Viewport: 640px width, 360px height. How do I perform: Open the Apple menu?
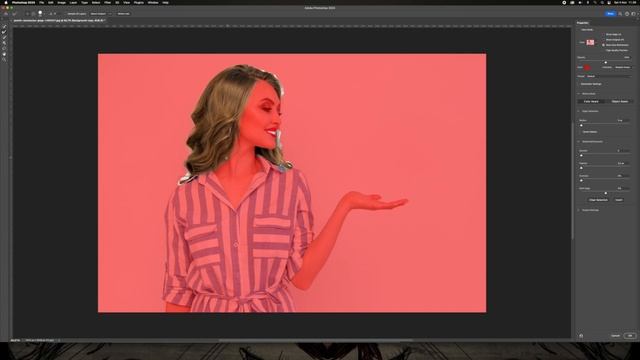6,2
